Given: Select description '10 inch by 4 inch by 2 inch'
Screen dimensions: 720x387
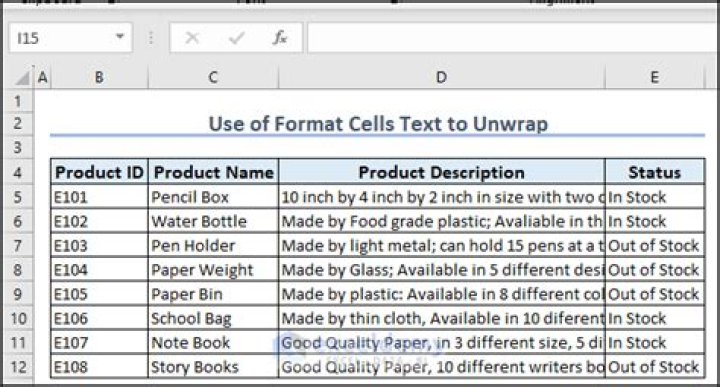Looking at the screenshot, I should [442, 197].
